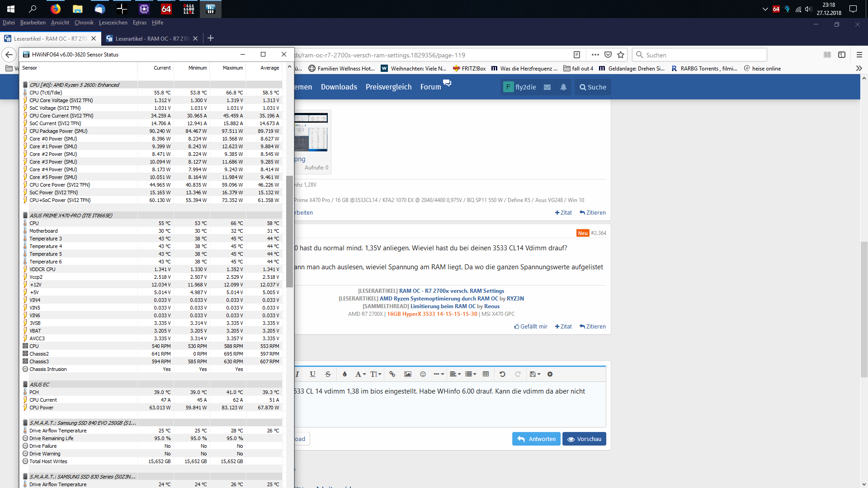Image resolution: width=868 pixels, height=488 pixels.
Task: Click the forum Suche search button
Action: click(x=593, y=87)
